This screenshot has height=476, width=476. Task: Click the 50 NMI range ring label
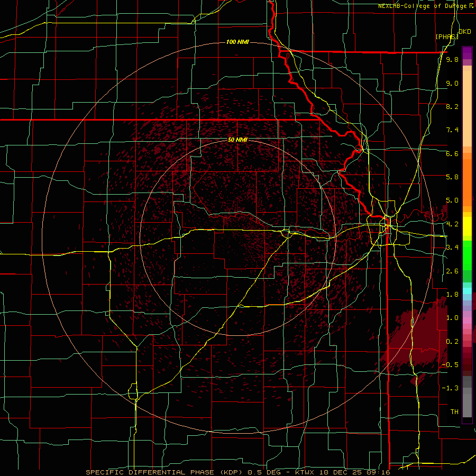tap(237, 140)
